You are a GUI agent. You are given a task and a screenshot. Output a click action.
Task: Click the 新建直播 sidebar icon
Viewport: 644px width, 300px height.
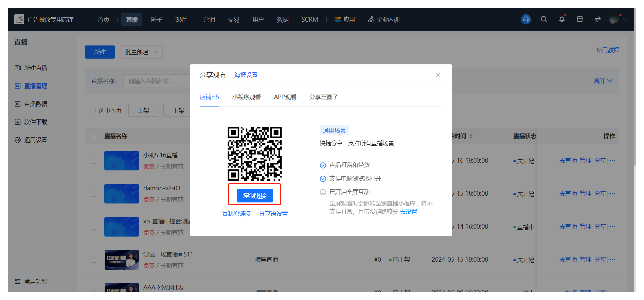(18, 68)
